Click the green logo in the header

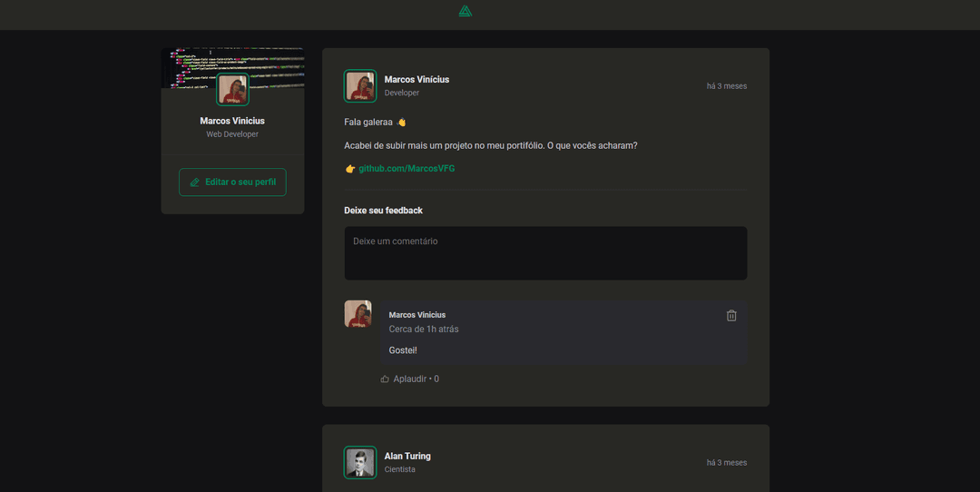tap(465, 11)
